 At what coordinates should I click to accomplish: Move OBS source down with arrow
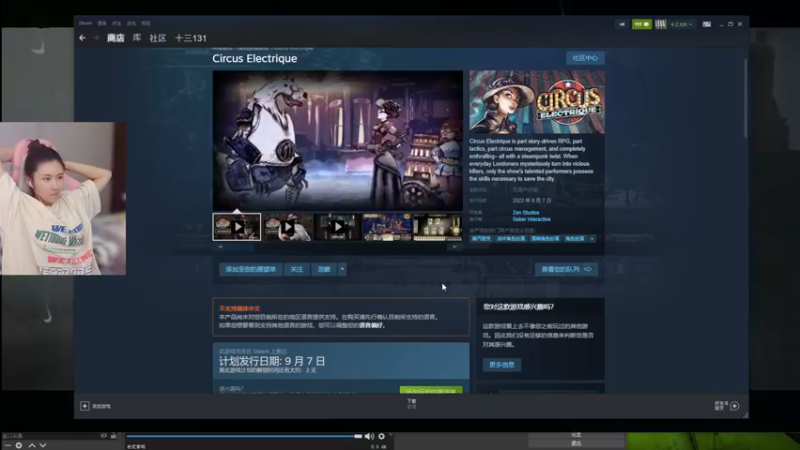coord(43,445)
